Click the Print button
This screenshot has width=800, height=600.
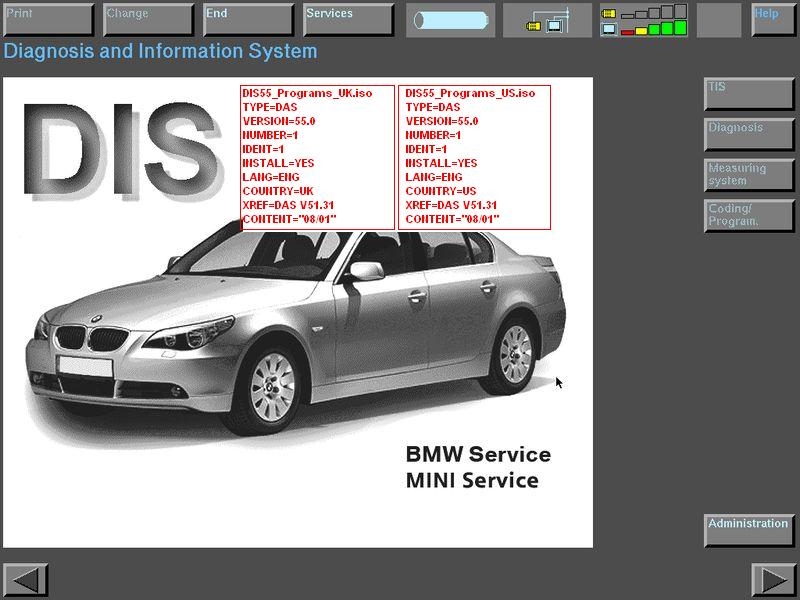coord(48,20)
